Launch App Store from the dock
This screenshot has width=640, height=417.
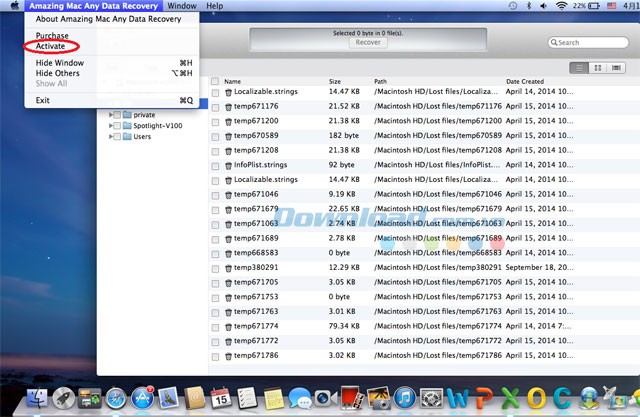[142, 399]
